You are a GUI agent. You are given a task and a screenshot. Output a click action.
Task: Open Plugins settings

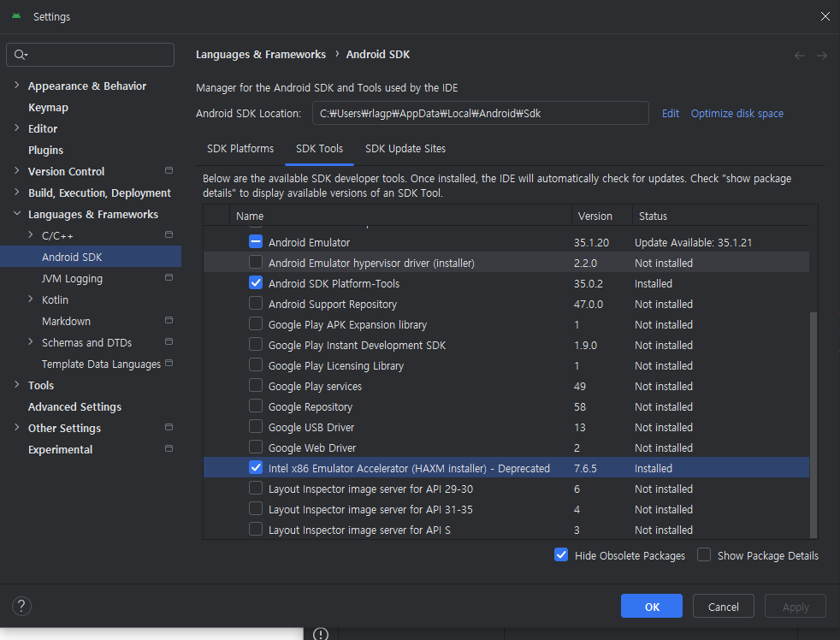click(x=45, y=150)
